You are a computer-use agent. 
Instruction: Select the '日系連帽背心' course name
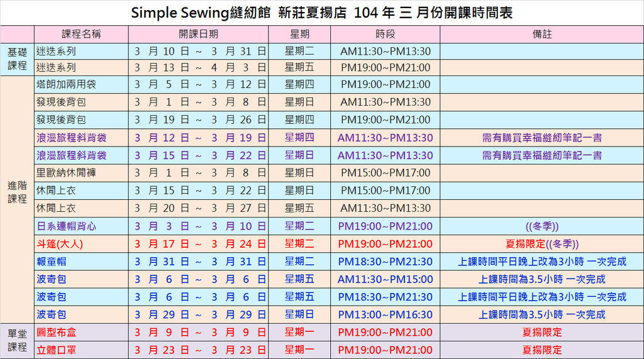tap(66, 226)
